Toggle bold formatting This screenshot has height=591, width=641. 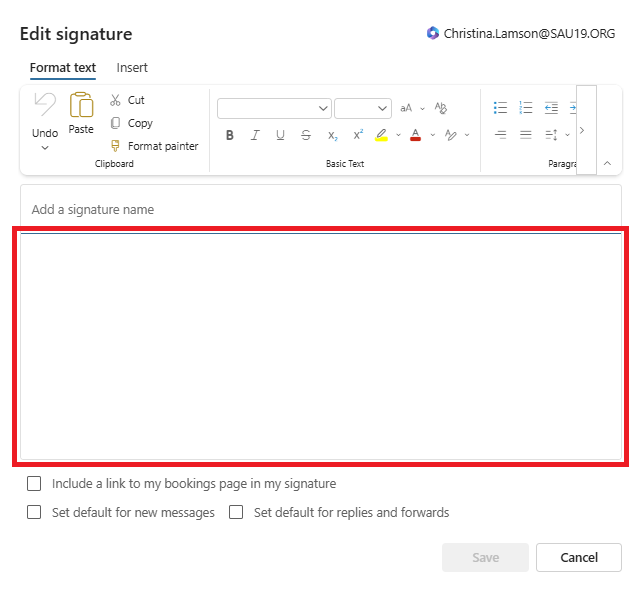[x=229, y=135]
